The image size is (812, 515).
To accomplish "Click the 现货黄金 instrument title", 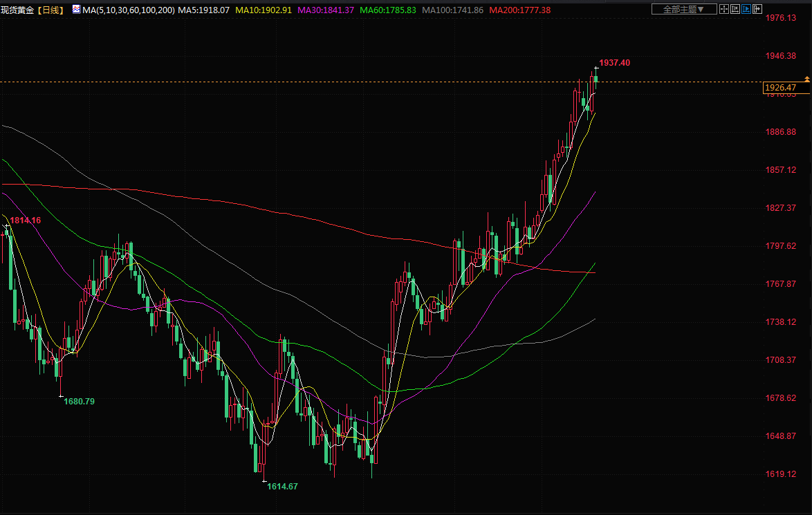I will (x=17, y=10).
